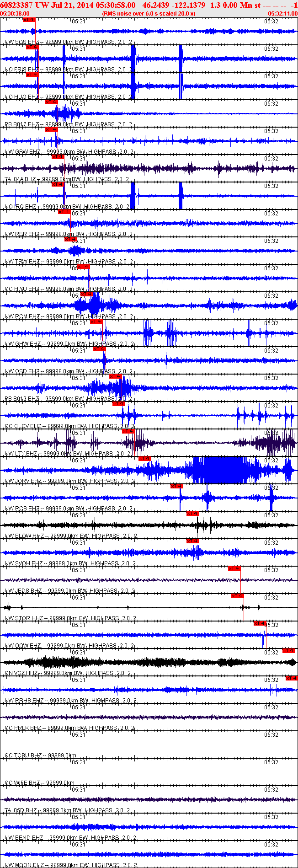Click the red pick marker on the STOR trace
Screen dimensions: 298x868
pyautogui.click(x=237, y=596)
